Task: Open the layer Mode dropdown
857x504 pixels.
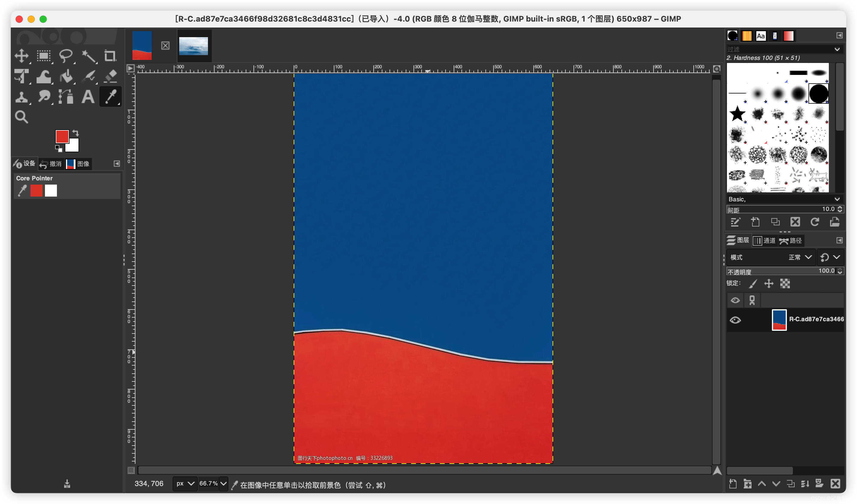Action: pos(799,257)
